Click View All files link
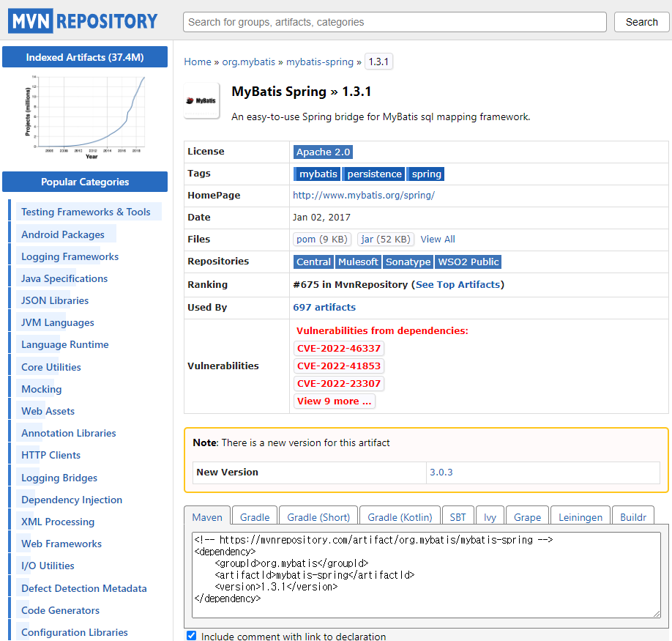Screen dimensions: 672x641 pos(438,240)
